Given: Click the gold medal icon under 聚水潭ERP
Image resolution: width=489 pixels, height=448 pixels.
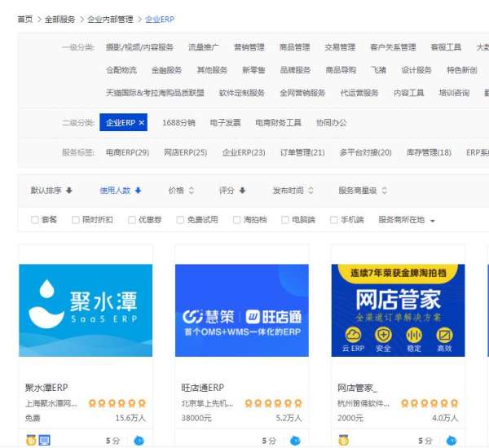Looking at the screenshot, I should click(x=31, y=440).
